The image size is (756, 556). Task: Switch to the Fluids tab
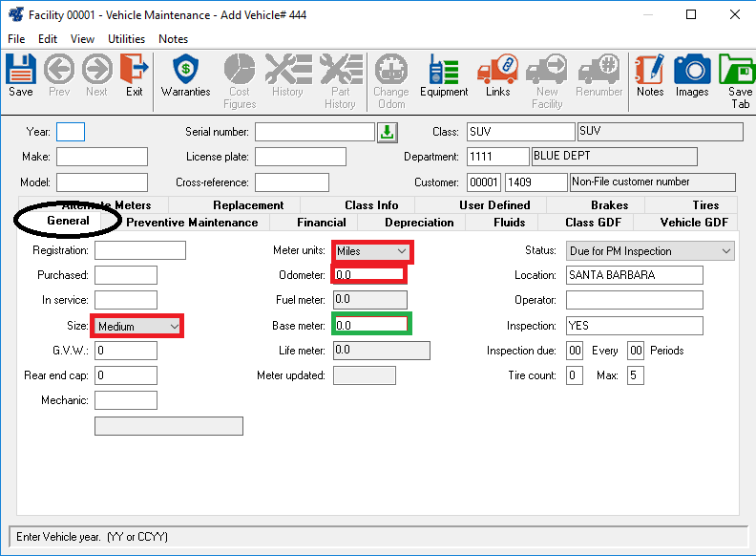click(510, 223)
